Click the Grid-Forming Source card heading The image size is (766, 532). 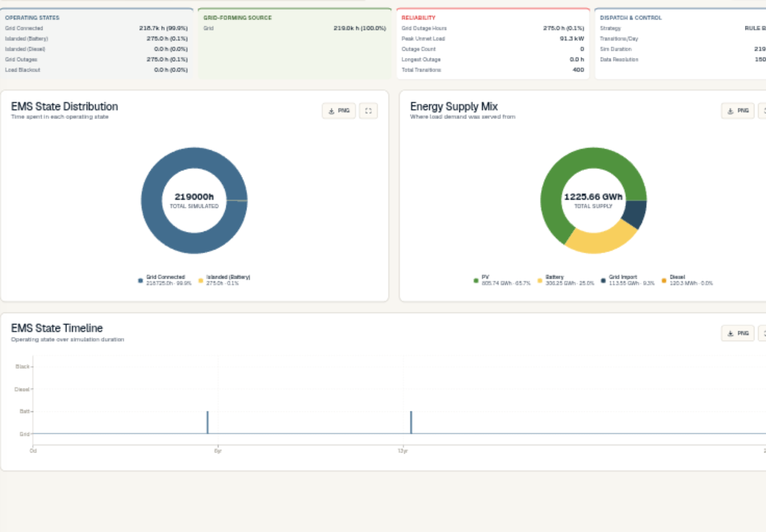tap(238, 18)
